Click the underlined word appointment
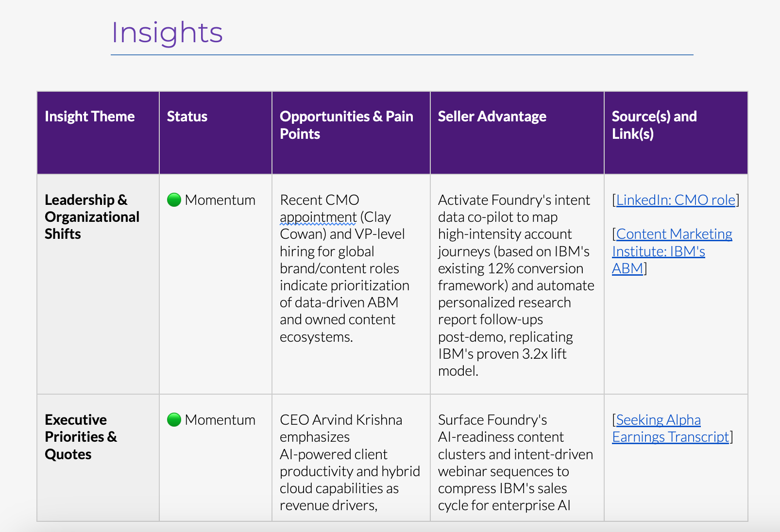Screen dimensions: 780x532 point(318,217)
